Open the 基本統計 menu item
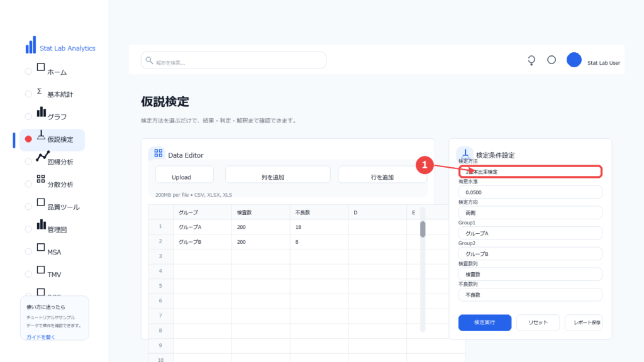This screenshot has height=362, width=644. point(60,94)
